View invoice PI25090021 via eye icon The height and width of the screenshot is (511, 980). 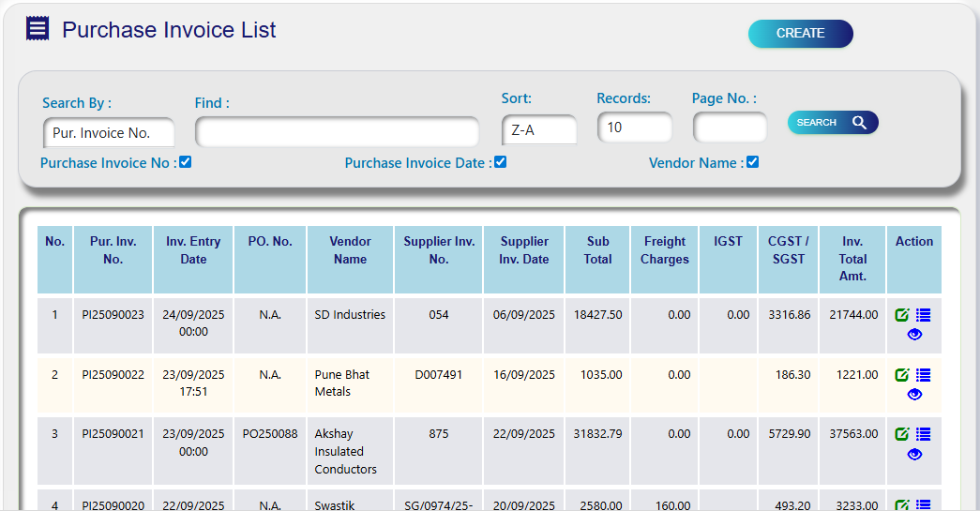point(914,455)
